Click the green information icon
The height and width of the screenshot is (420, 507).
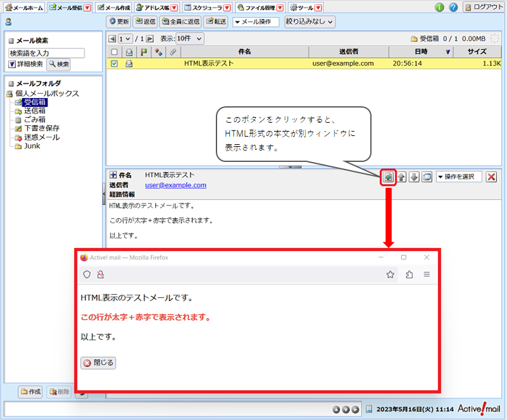[x=439, y=8]
